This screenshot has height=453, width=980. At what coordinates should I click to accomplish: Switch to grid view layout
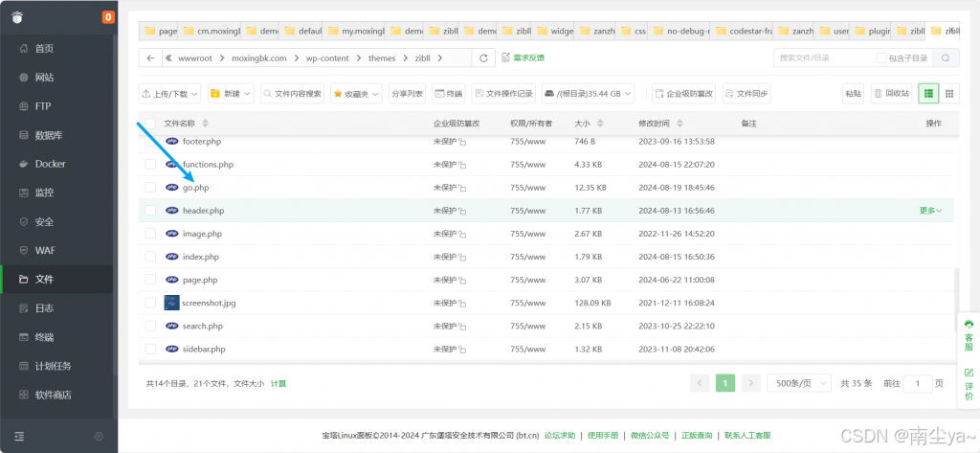coord(948,94)
